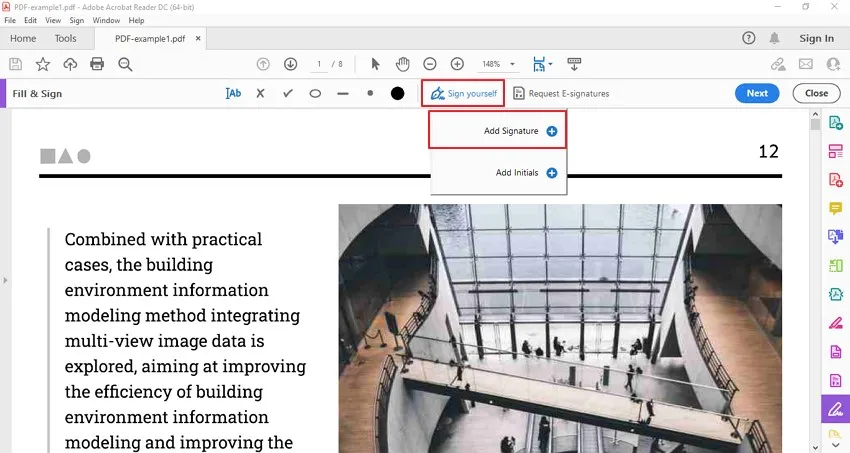Open the Fill & Sign purple sidebar icon

tap(835, 409)
